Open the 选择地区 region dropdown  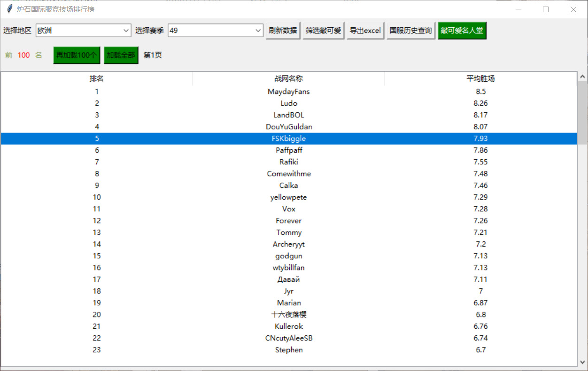click(84, 31)
